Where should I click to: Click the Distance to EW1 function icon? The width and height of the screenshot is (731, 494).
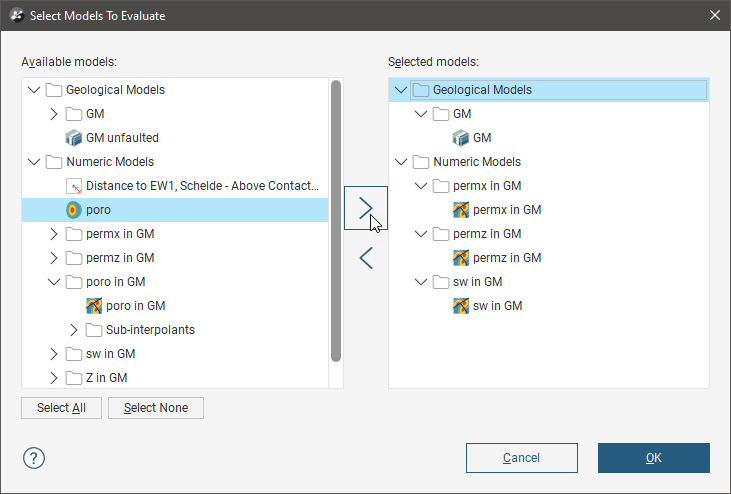[x=75, y=186]
